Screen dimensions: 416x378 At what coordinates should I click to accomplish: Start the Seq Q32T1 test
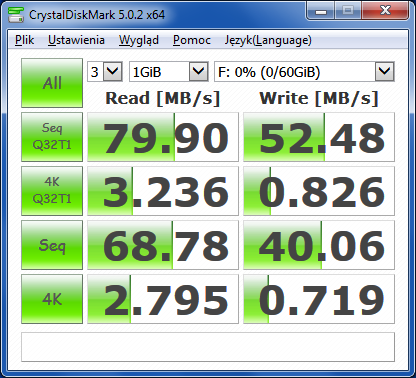(x=52, y=137)
